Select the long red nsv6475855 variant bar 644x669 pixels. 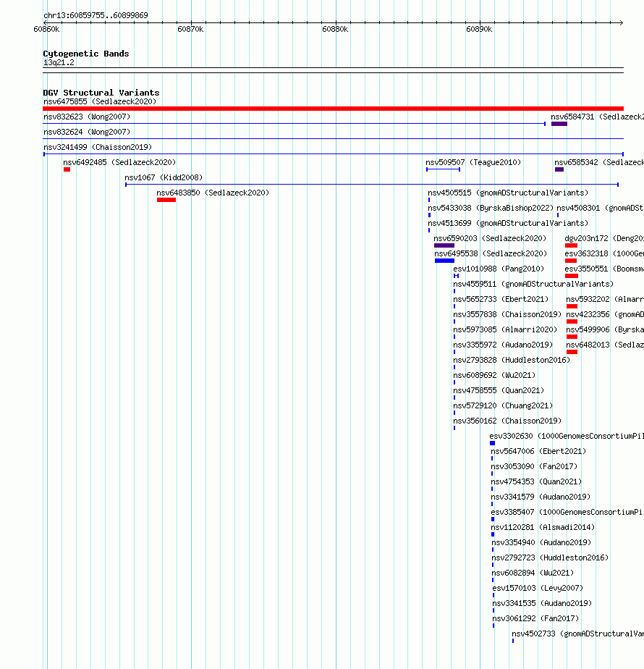[333, 109]
